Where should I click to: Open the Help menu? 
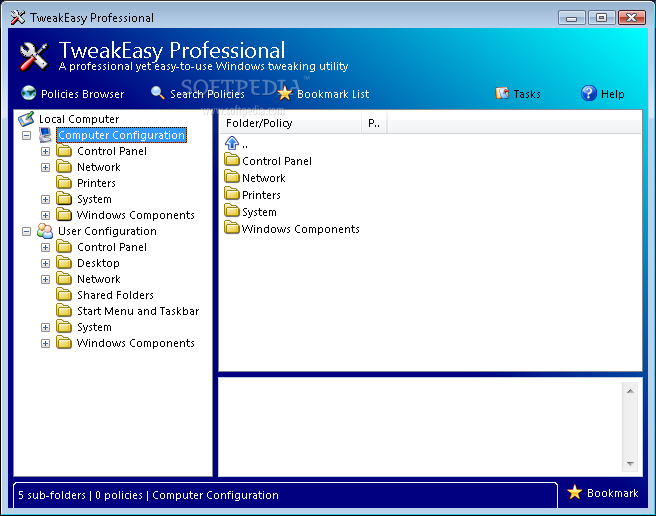tap(612, 94)
